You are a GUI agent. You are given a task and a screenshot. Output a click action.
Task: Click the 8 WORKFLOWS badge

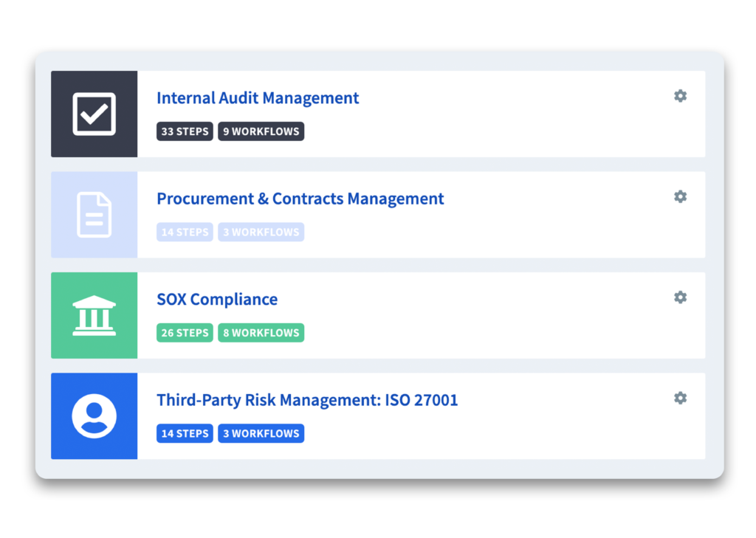[261, 333]
